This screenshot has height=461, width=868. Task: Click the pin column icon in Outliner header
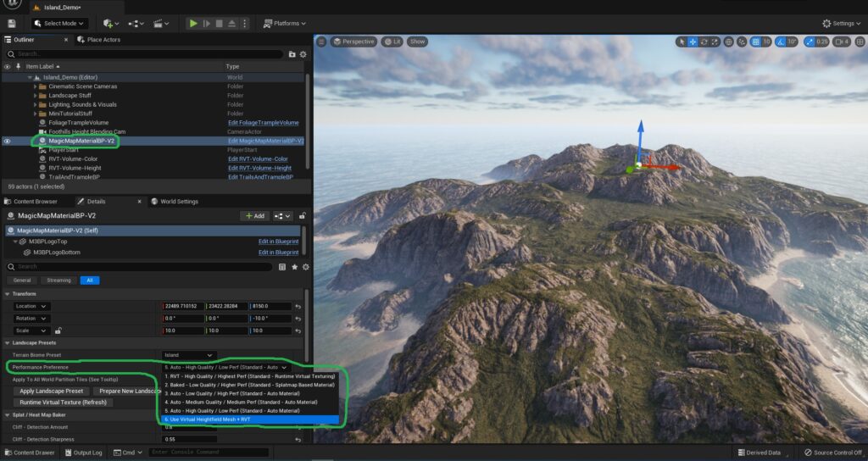point(18,66)
